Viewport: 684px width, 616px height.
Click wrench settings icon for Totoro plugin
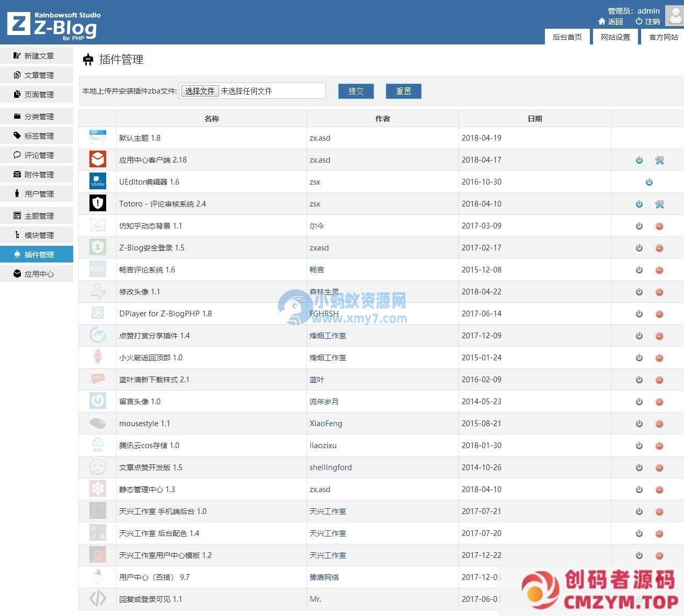pos(659,204)
